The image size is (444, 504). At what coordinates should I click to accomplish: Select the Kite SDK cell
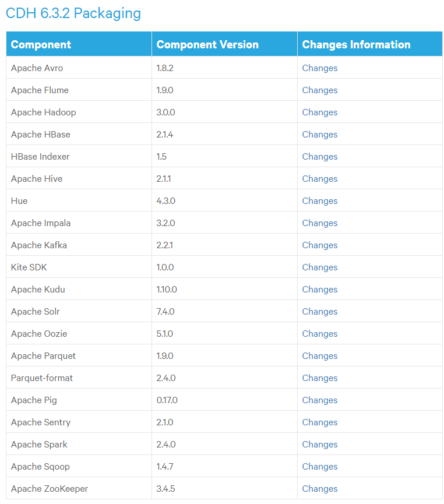[79, 267]
